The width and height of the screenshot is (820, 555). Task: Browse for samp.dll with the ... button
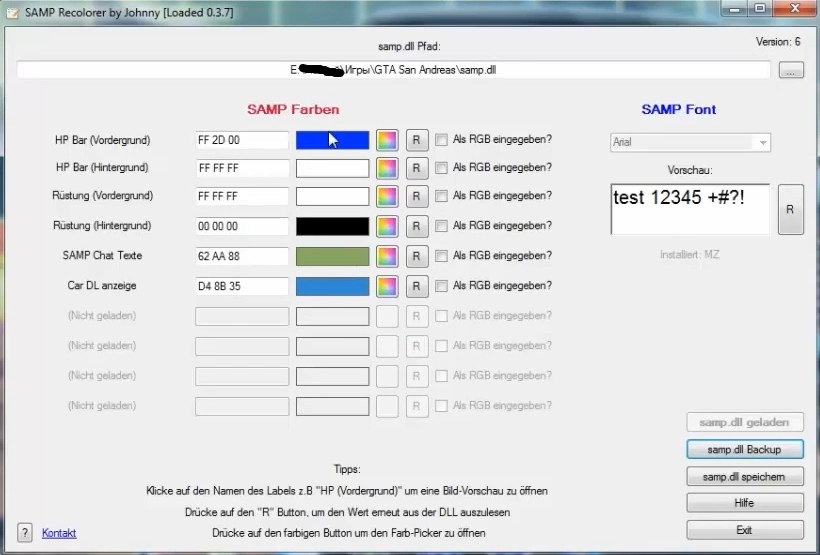(791, 70)
